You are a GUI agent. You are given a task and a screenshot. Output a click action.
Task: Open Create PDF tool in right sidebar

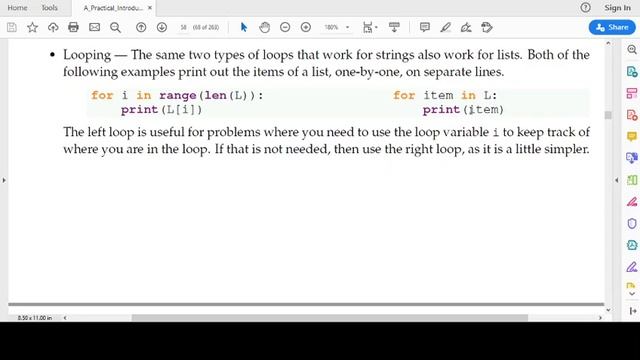pos(632,115)
